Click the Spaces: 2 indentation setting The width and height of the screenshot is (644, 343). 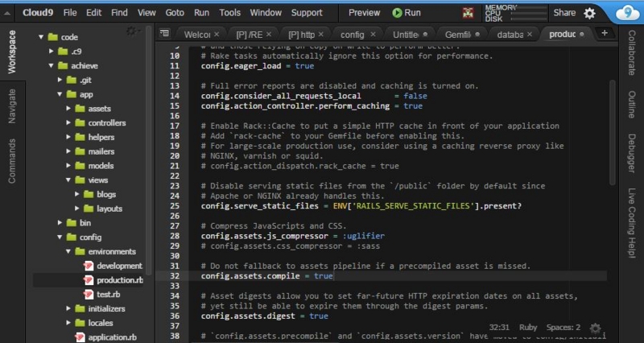click(563, 328)
